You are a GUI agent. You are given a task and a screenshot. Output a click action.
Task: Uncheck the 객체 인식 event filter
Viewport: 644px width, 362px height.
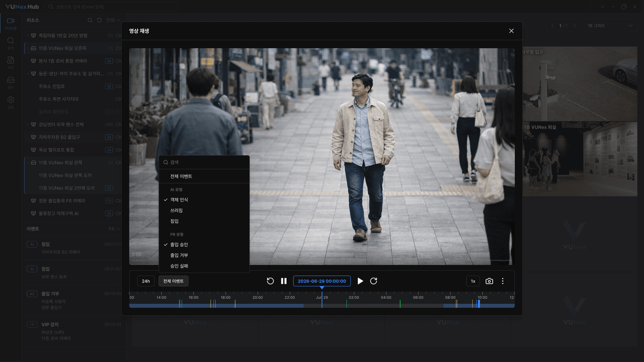point(204,200)
